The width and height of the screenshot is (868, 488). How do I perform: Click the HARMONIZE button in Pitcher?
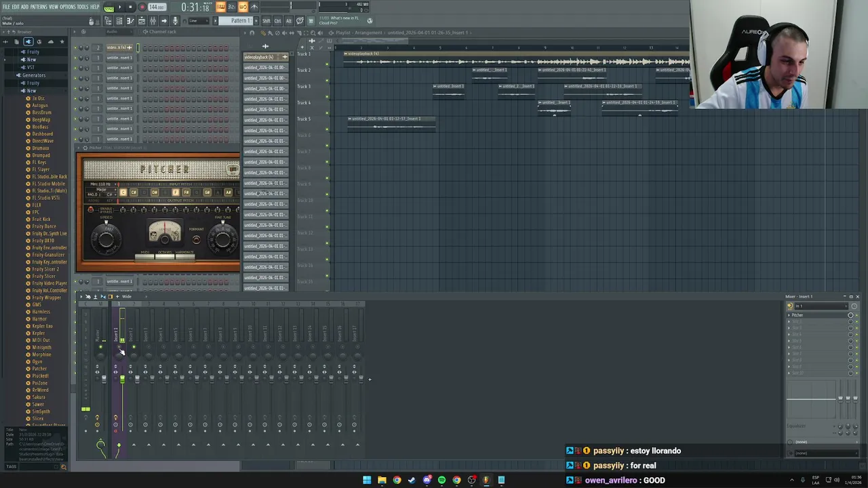coord(185,256)
